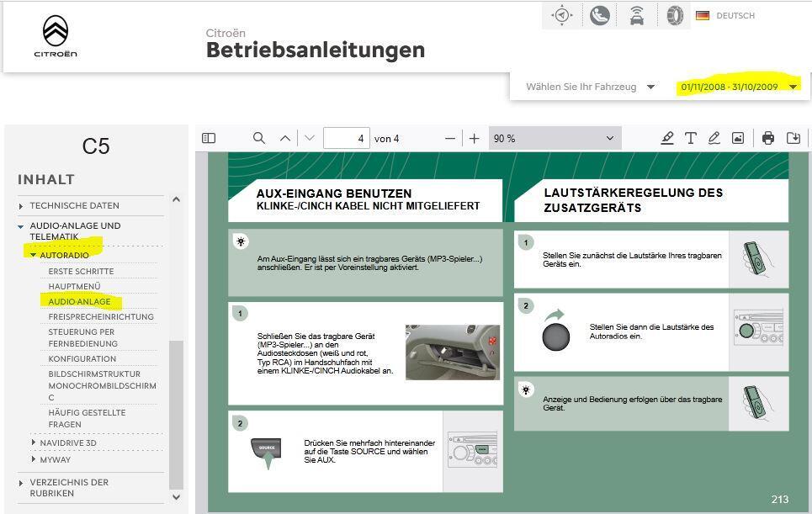This screenshot has width=812, height=514.
Task: Download the PDF document
Action: 793,138
